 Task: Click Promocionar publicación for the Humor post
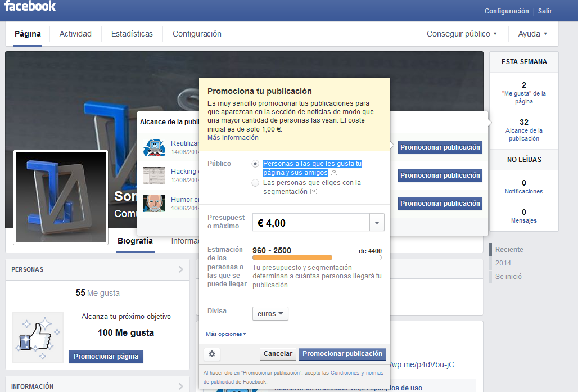440,204
